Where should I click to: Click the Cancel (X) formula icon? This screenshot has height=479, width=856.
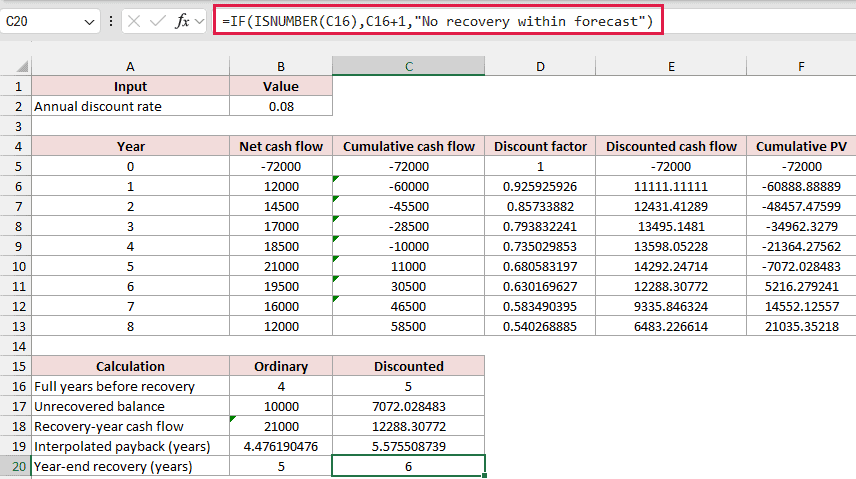tap(134, 21)
